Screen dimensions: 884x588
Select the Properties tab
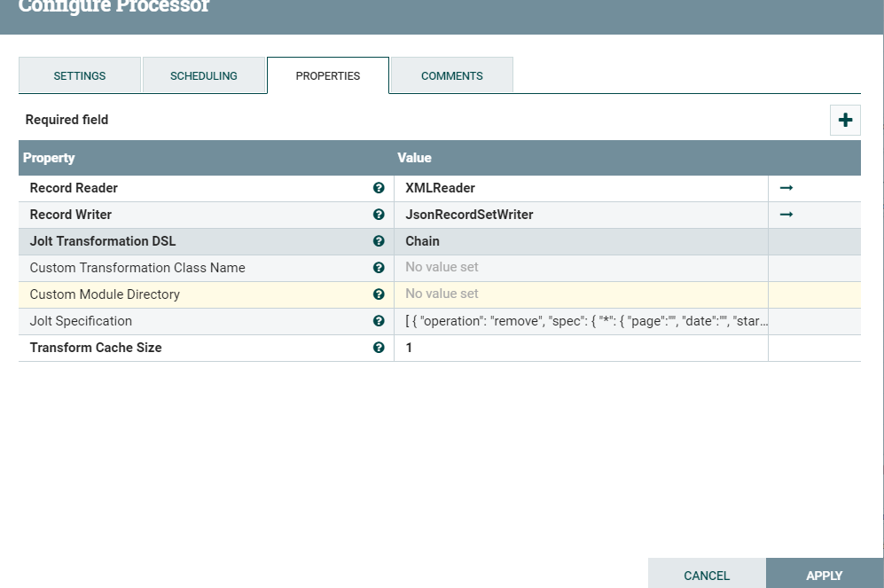[327, 75]
